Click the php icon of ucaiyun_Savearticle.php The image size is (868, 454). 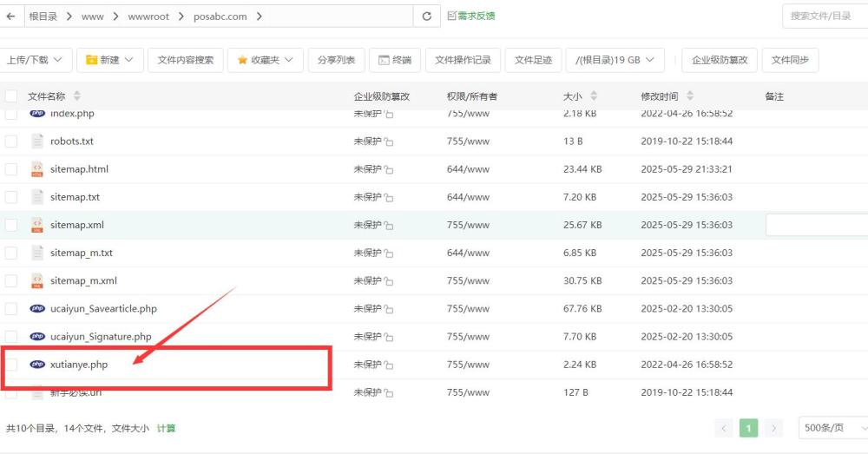click(37, 308)
